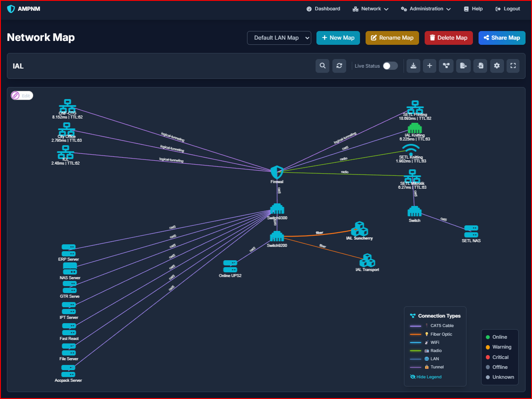Select the GTR Serve node
532x399 pixels.
(69, 287)
